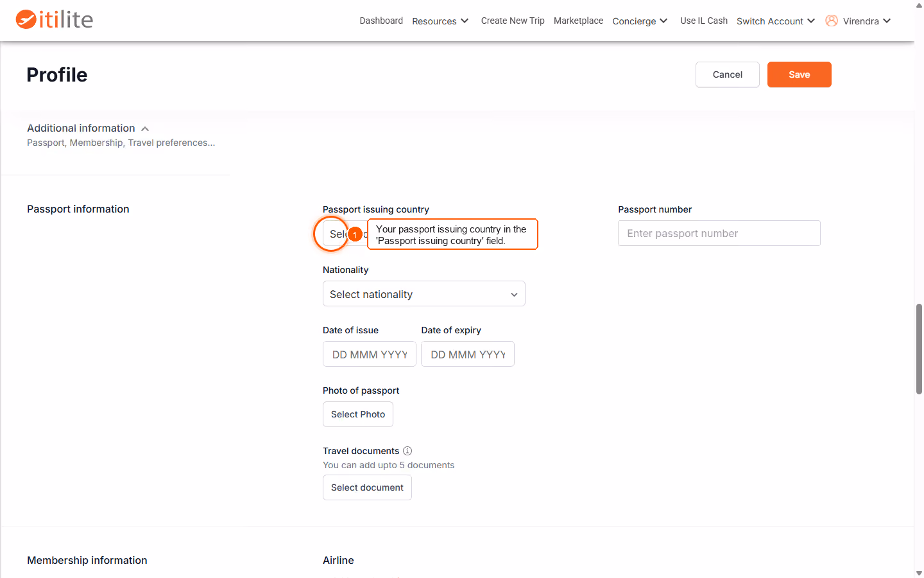The image size is (924, 578).
Task: Click the 'You can add upto 5 documents' text
Action: click(388, 465)
